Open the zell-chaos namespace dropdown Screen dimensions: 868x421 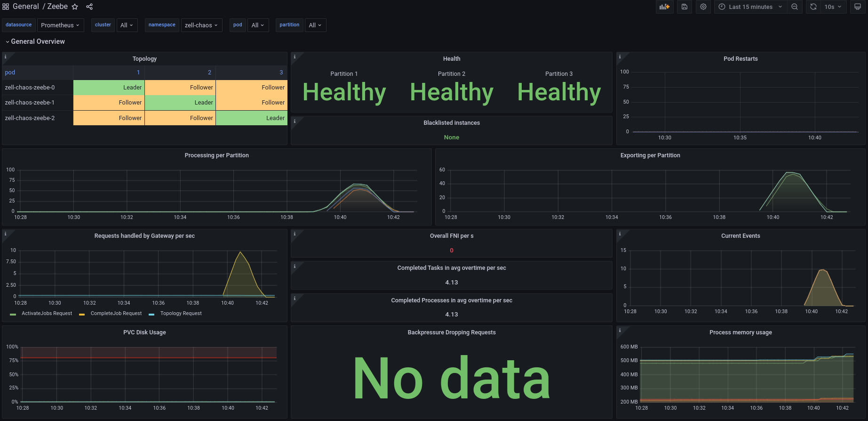(x=201, y=25)
